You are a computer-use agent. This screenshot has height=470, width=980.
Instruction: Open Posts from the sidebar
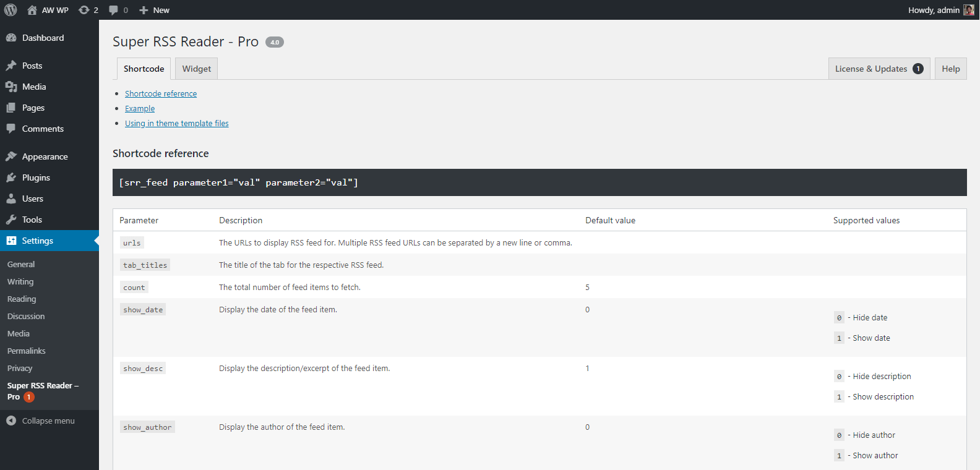[x=32, y=66]
